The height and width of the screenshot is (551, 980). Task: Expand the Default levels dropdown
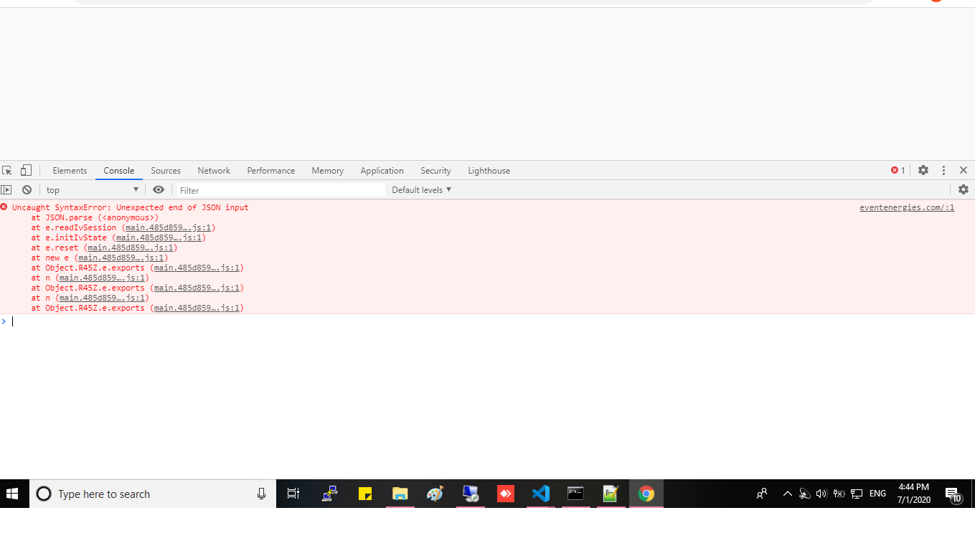pyautogui.click(x=422, y=190)
